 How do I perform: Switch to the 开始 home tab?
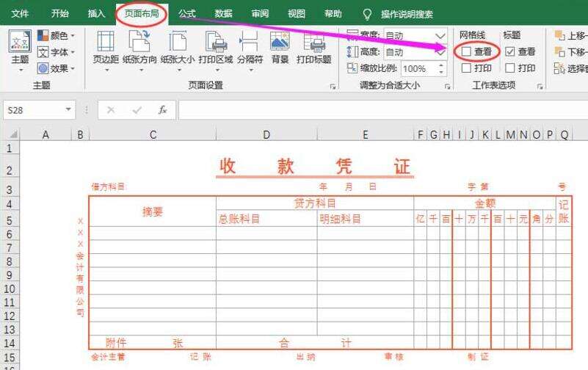tap(60, 14)
